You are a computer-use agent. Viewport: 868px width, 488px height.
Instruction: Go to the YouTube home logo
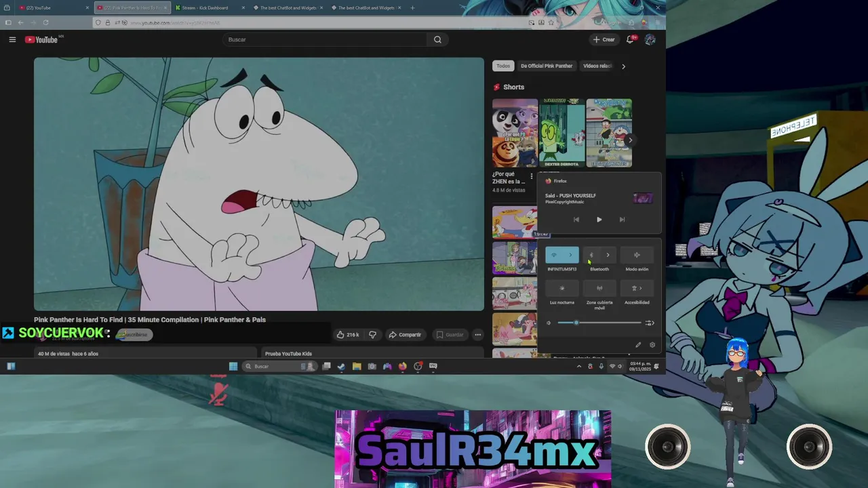[x=41, y=39]
